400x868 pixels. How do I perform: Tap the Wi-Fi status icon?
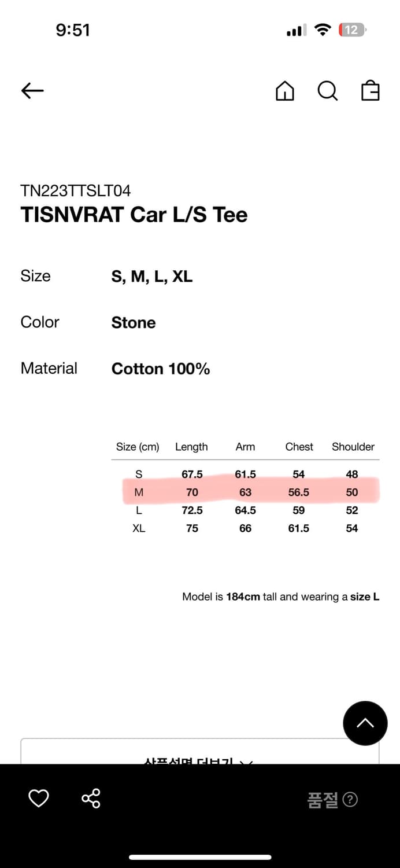click(323, 30)
